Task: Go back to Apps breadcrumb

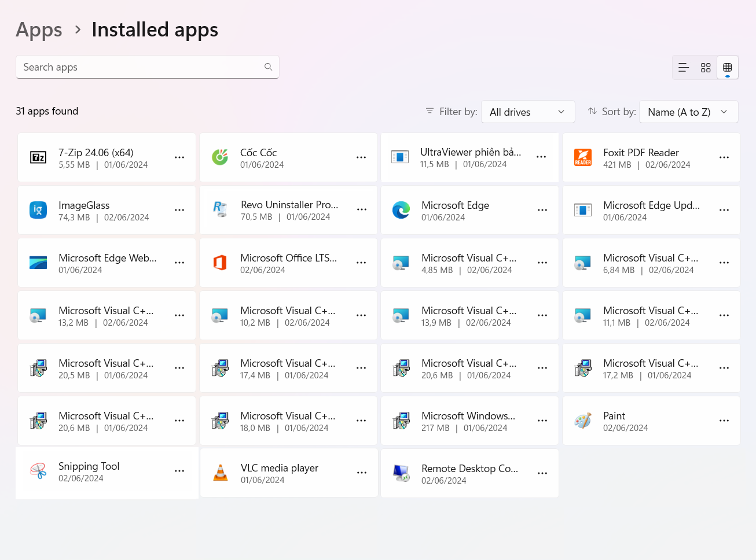Action: point(39,30)
